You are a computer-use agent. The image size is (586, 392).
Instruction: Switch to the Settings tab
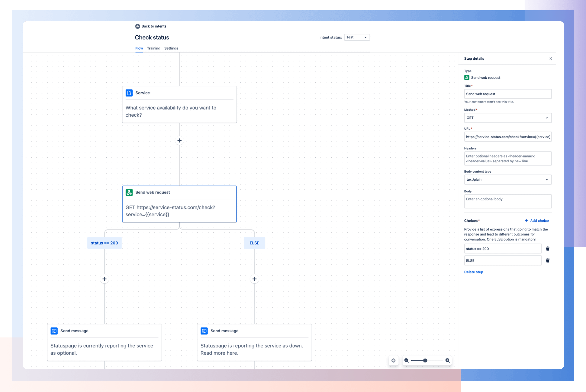[172, 48]
